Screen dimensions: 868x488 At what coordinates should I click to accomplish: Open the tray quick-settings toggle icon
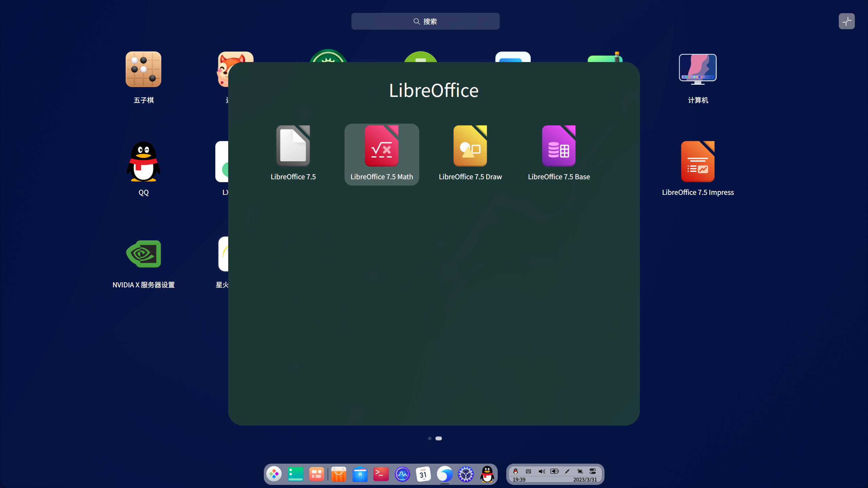593,471
